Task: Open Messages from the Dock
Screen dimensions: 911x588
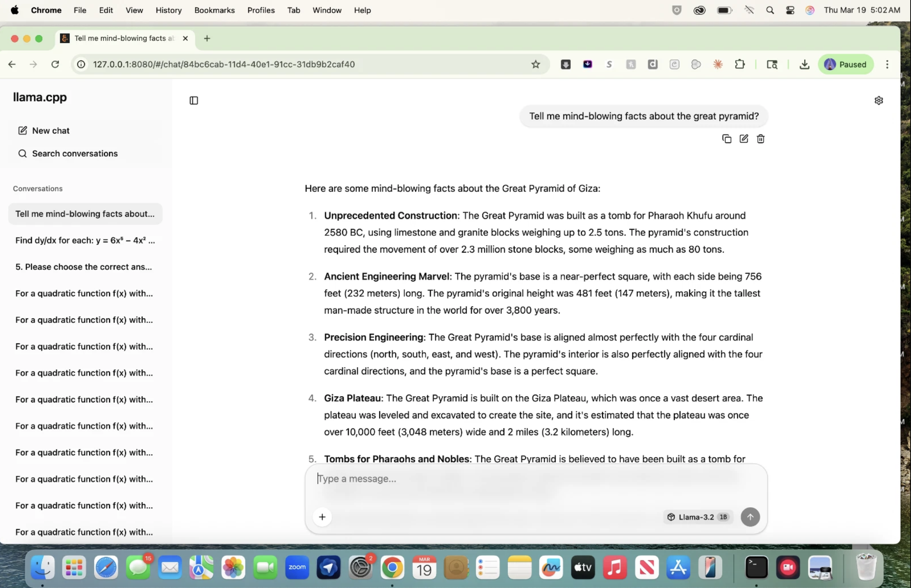Action: point(138,567)
